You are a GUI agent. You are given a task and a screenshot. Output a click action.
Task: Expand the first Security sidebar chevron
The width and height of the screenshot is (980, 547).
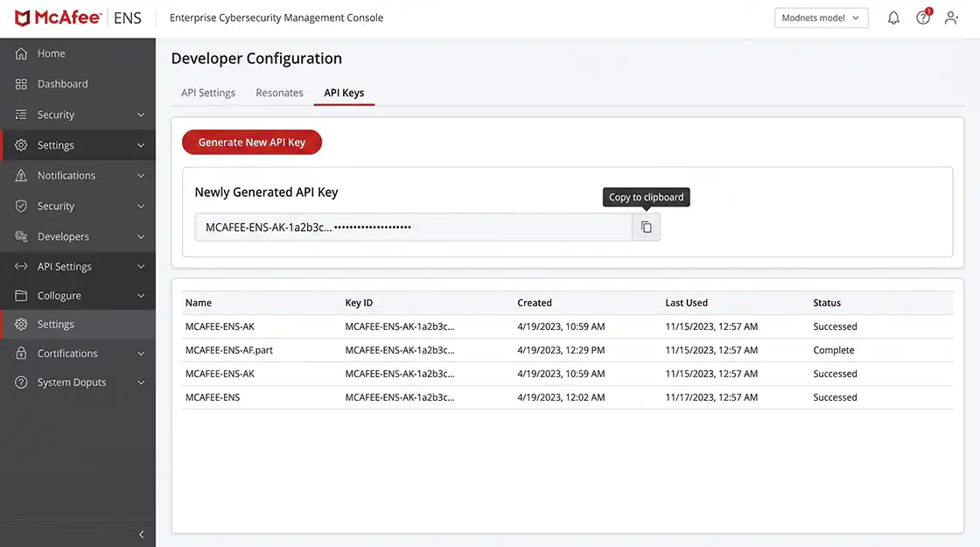[x=141, y=115]
